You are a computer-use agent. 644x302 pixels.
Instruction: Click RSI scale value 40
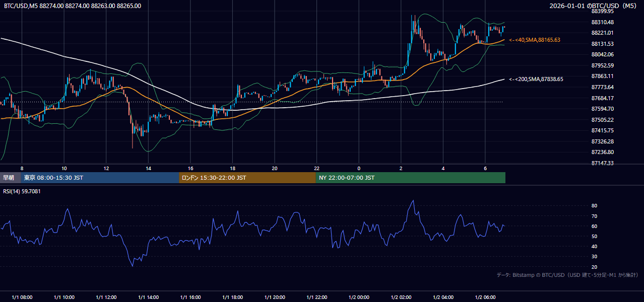click(594, 246)
